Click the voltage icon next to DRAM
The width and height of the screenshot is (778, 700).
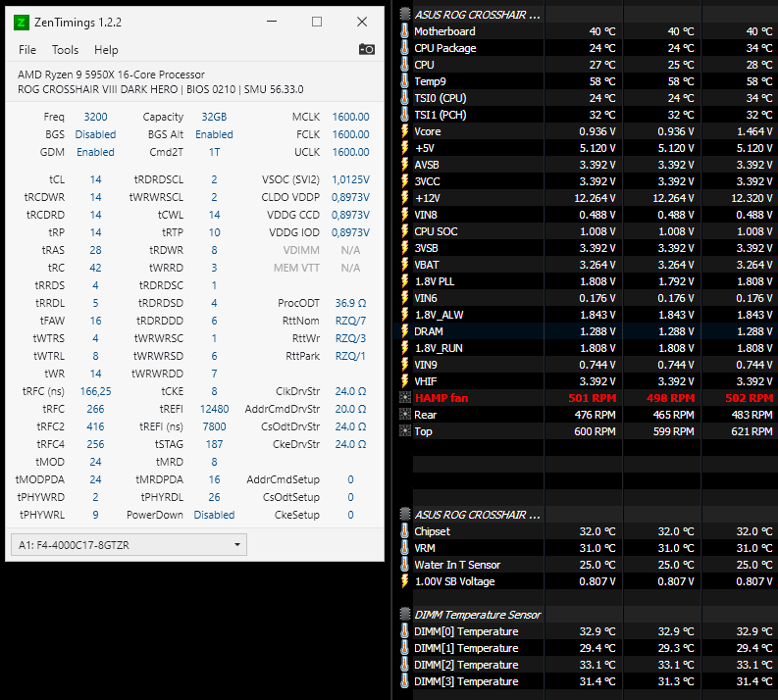[x=405, y=331]
